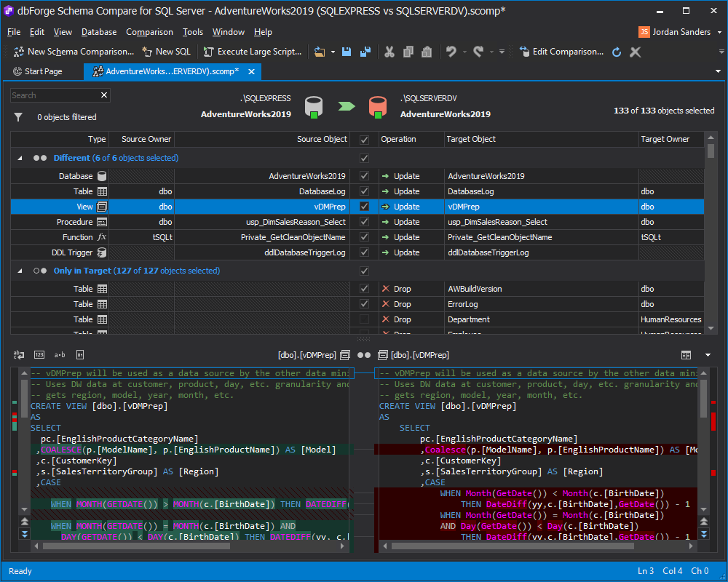The image size is (728, 582).
Task: Collapse the Only in Target group
Action: coord(20,271)
